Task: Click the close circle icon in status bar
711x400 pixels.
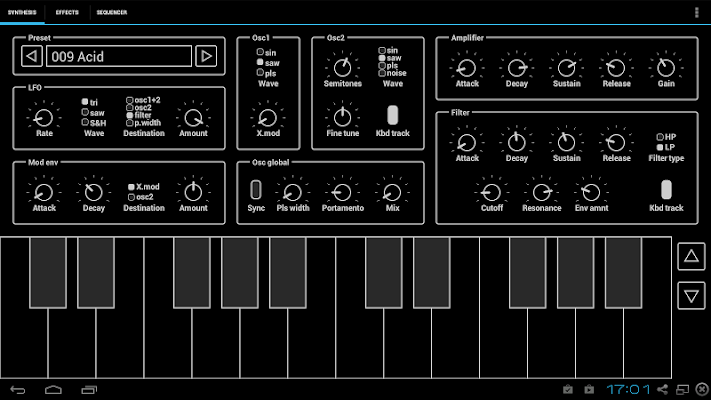Action: point(702,389)
